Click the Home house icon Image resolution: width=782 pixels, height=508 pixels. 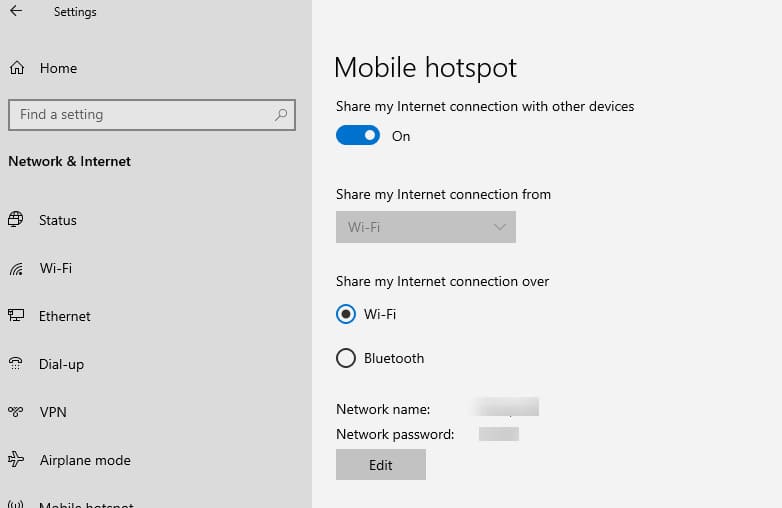16,68
